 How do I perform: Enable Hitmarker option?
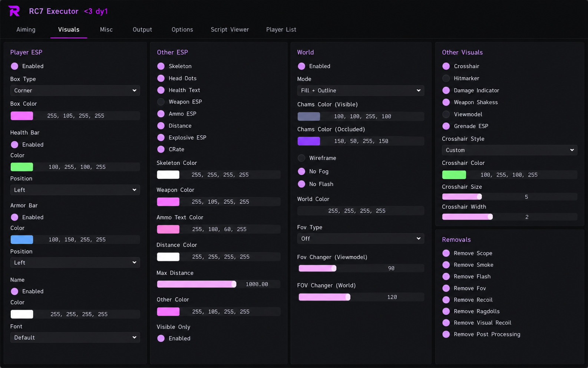[446, 78]
